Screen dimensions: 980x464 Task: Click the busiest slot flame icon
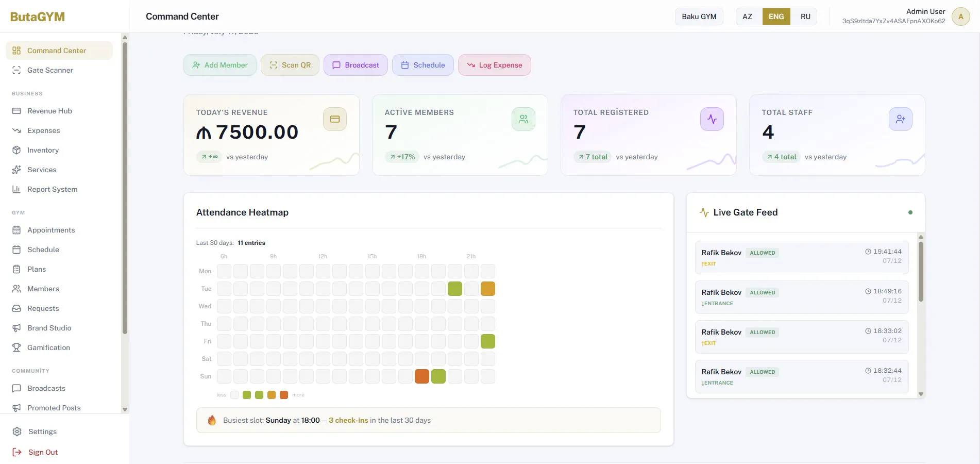point(212,420)
